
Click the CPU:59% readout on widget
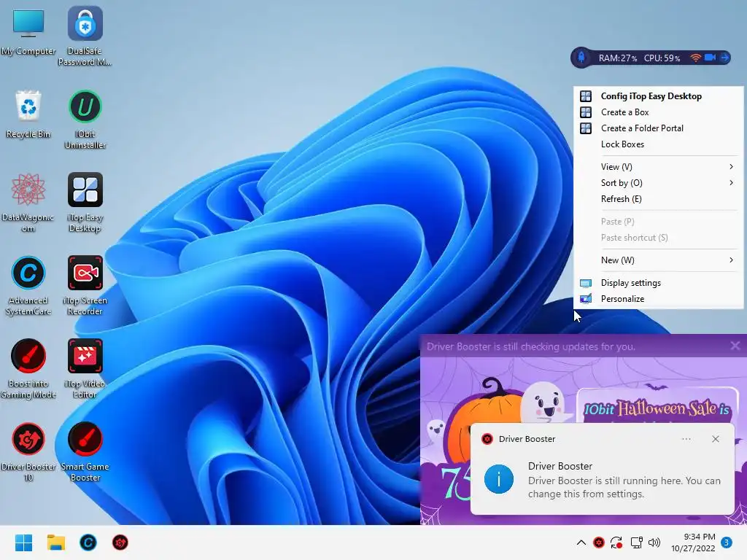(662, 58)
